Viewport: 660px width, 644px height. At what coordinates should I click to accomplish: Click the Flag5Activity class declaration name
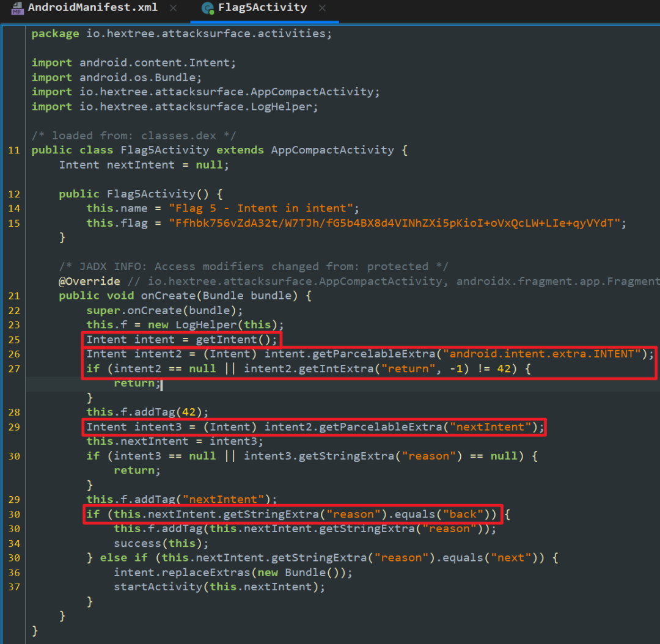pos(164,150)
